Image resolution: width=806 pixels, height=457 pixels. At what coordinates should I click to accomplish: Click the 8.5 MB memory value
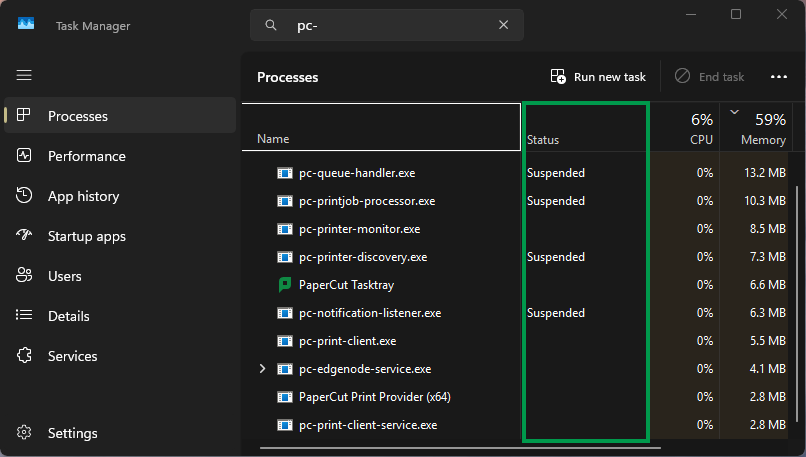[x=767, y=229]
